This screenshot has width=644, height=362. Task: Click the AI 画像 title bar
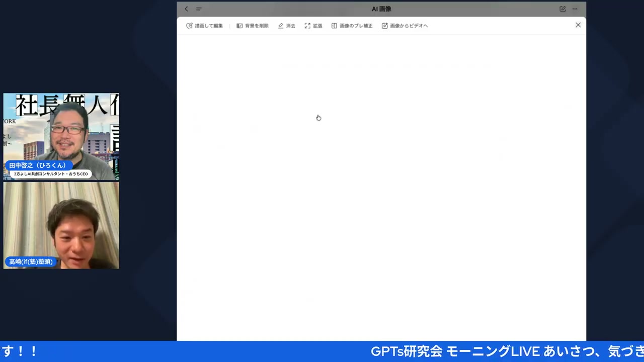(x=381, y=9)
